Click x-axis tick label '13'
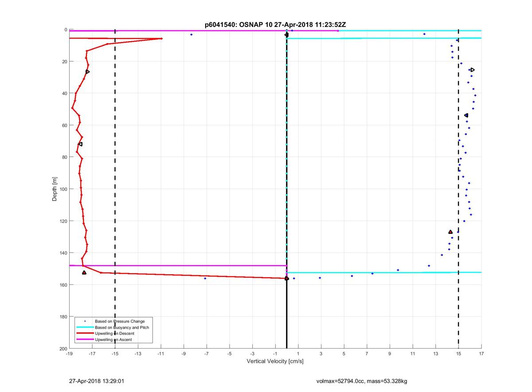 tap(435, 353)
